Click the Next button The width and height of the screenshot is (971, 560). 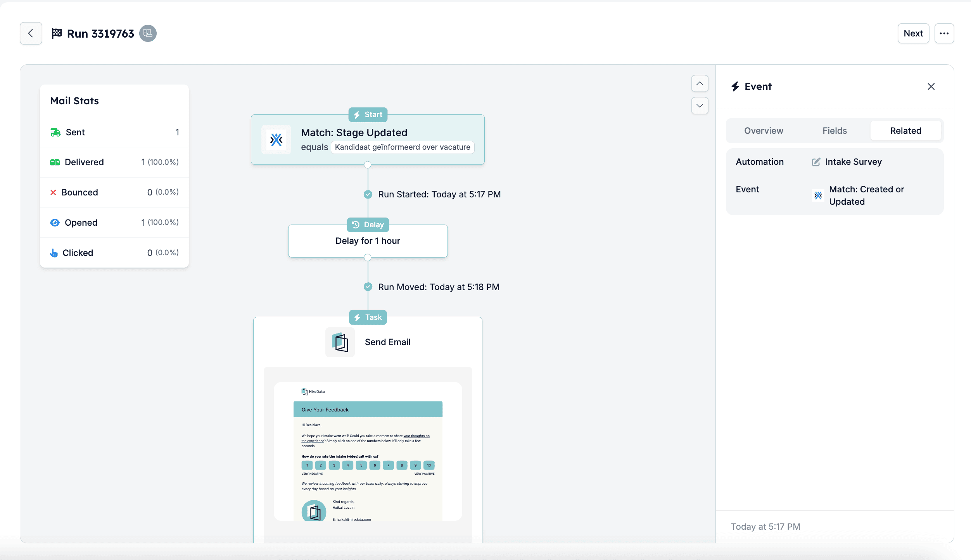913,33
